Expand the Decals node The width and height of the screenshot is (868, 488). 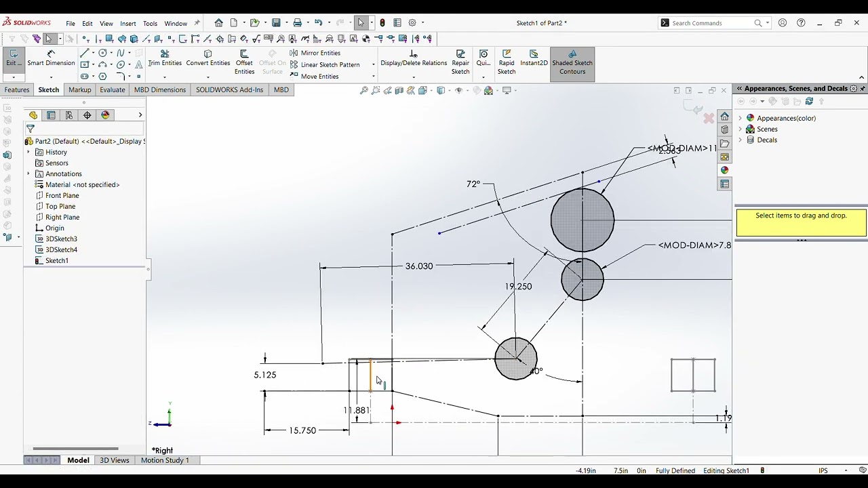(741, 140)
